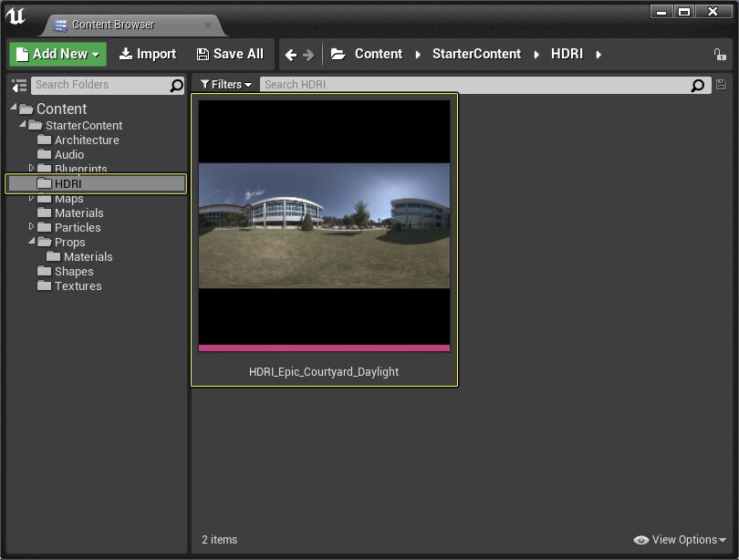Viewport: 739px width, 560px height.
Task: Click the Content breadcrumb link
Action: click(379, 54)
